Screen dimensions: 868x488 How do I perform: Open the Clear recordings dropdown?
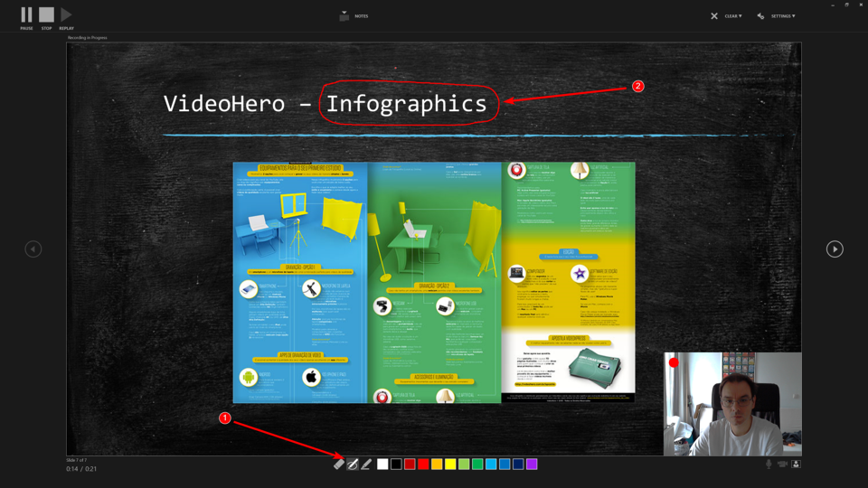tap(727, 16)
